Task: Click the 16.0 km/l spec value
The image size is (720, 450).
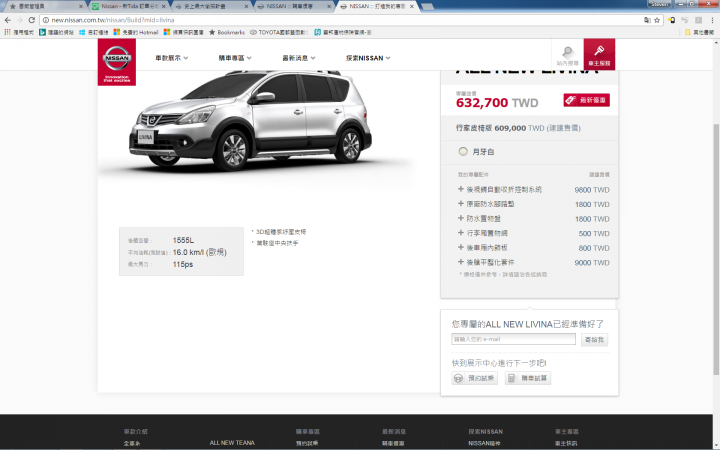Action: (x=200, y=252)
